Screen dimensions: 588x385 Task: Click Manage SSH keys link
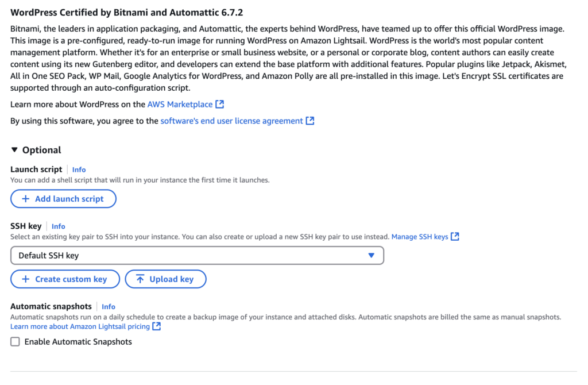(420, 237)
